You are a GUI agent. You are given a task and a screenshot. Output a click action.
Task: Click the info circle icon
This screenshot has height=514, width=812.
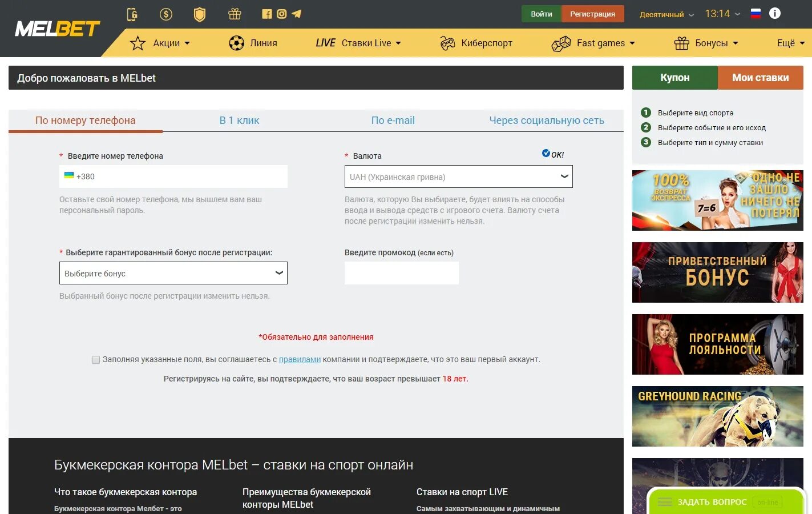point(775,13)
